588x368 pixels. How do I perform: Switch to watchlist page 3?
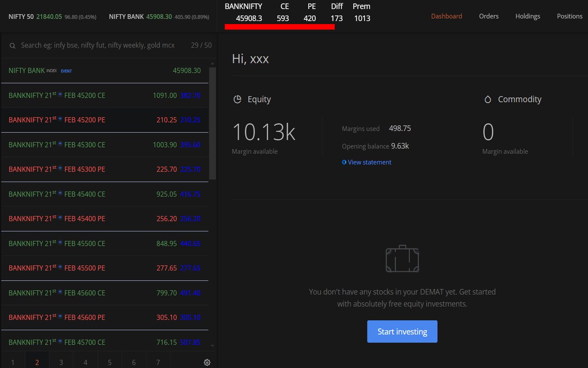coord(61,362)
